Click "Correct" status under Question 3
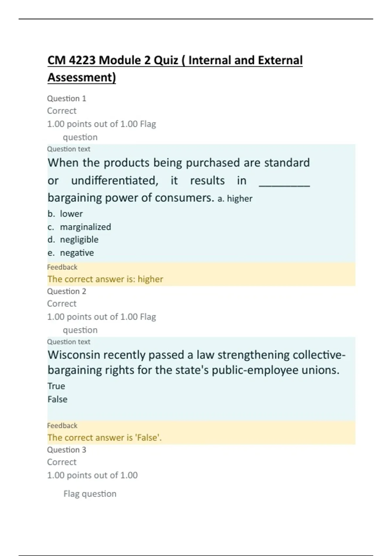Screen dimensions: 392x556 62,462
